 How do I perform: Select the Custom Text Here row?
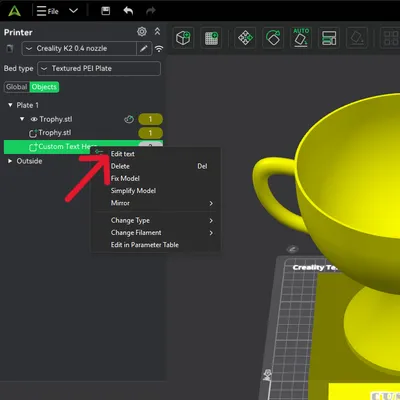pos(83,147)
